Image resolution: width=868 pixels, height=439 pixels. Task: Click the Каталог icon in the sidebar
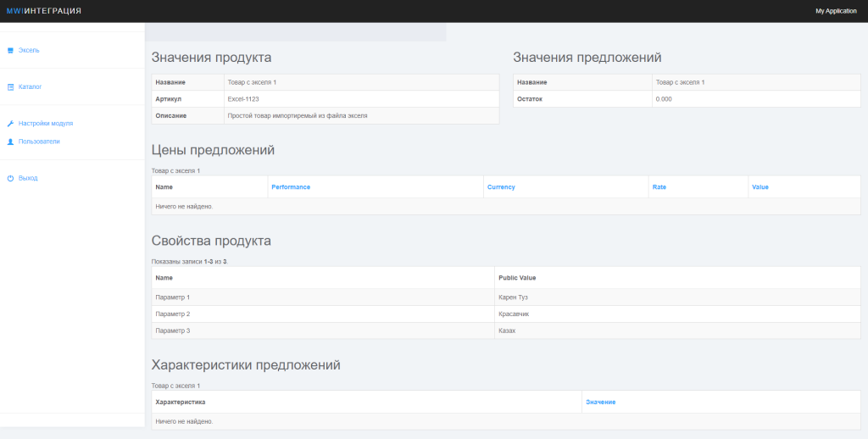click(10, 87)
